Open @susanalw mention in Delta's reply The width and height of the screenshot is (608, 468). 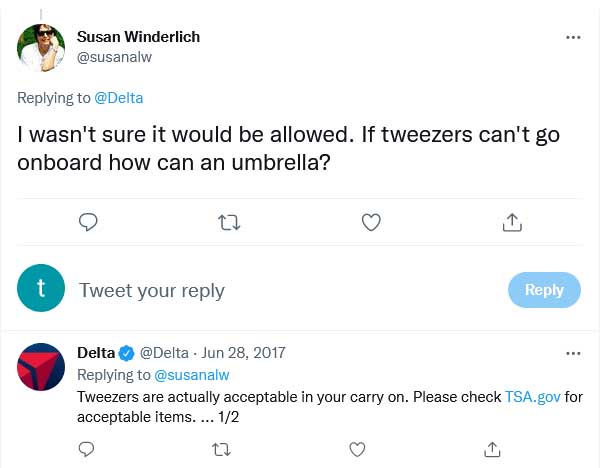tap(192, 375)
